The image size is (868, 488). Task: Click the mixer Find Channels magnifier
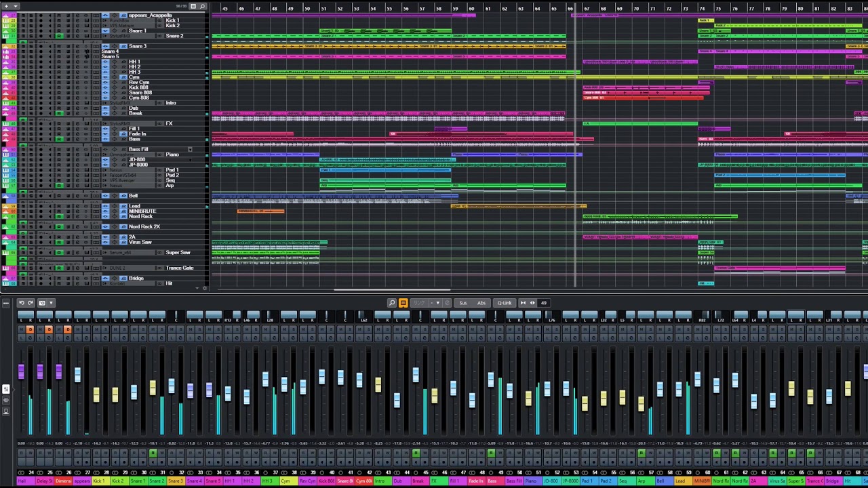point(392,303)
